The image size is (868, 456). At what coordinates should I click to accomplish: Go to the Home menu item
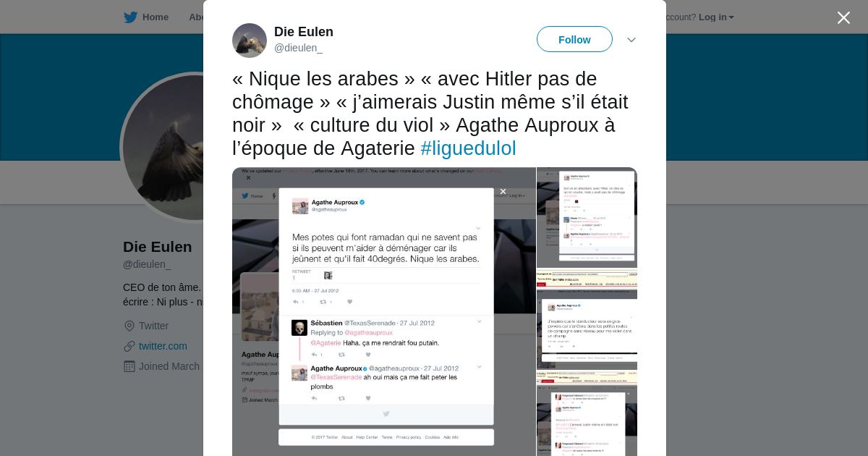pos(155,17)
